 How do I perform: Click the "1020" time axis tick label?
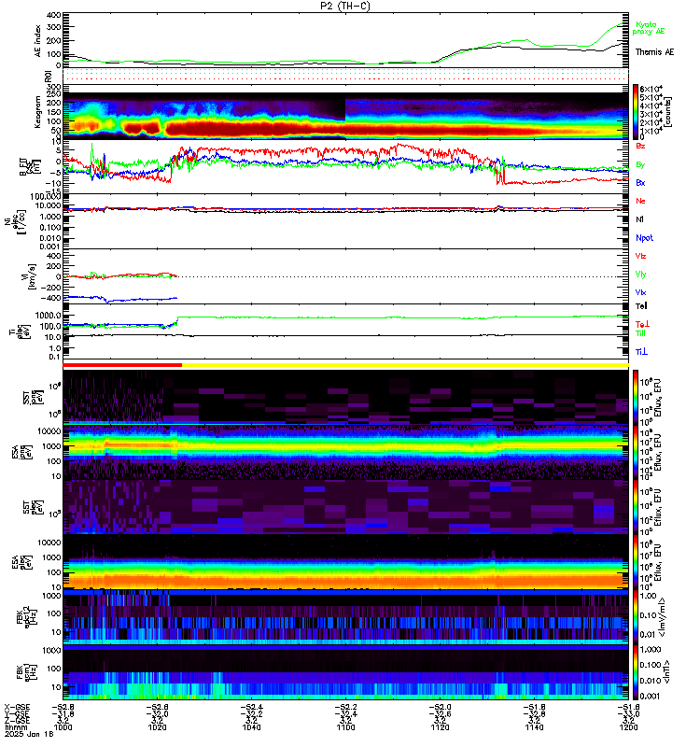point(157,727)
